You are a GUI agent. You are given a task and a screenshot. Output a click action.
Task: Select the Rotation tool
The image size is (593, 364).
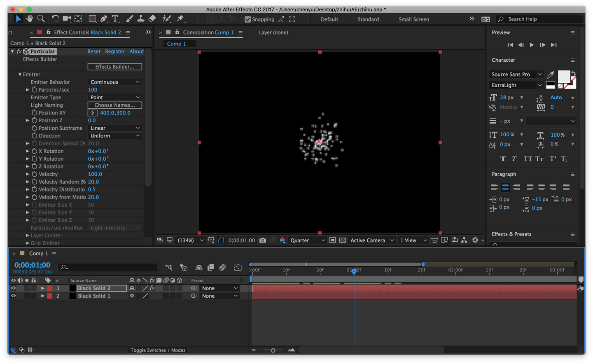click(55, 19)
